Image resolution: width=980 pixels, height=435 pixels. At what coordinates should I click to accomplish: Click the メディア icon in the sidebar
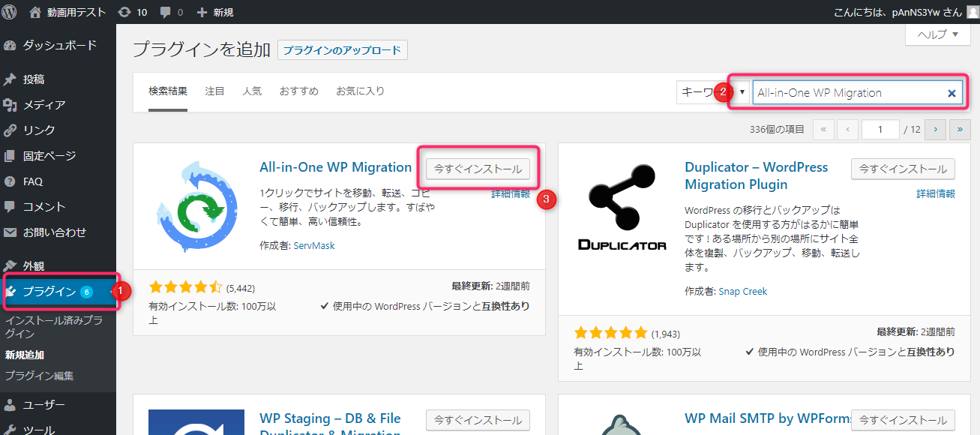point(10,105)
